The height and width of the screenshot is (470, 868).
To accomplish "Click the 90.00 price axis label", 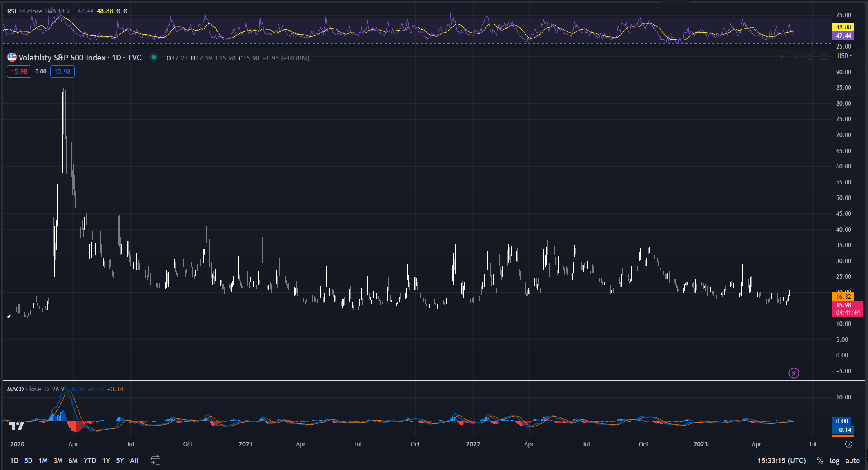I will point(844,72).
